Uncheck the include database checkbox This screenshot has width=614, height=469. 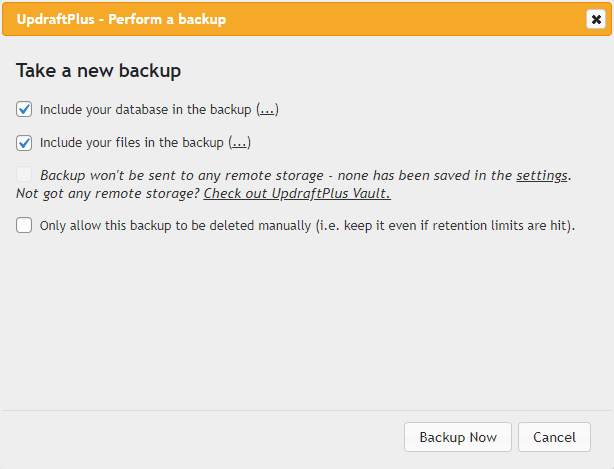pyautogui.click(x=25, y=109)
